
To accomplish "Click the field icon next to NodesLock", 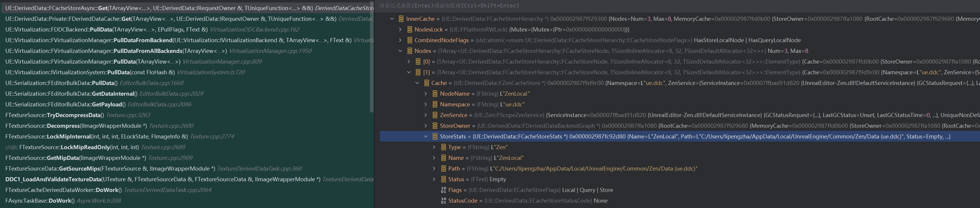I will (409, 29).
